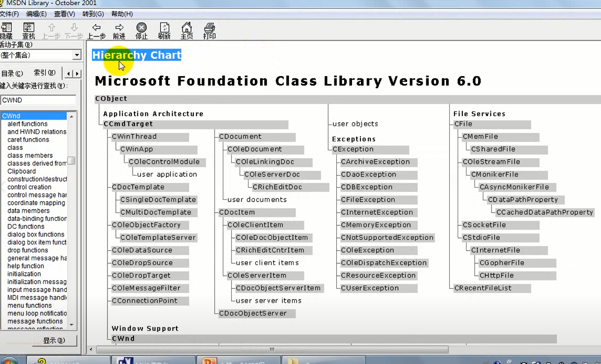
Task: Click the index list scroll-up arrow
Action: 71,116
